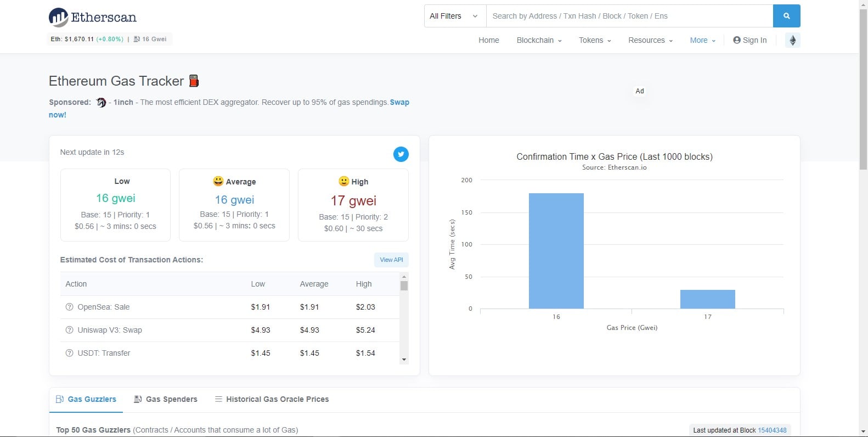Click the gas pump icon near 16 Gwei
868x437 pixels.
(137, 39)
